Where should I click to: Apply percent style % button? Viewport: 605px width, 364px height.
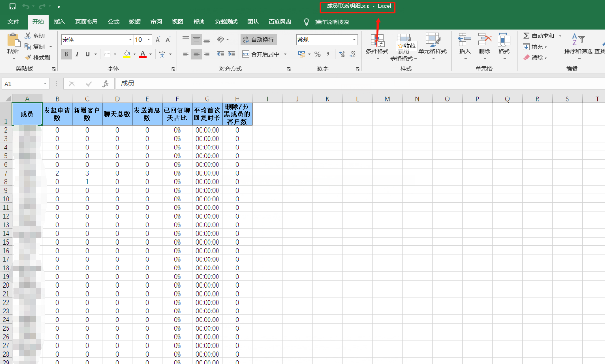[317, 54]
